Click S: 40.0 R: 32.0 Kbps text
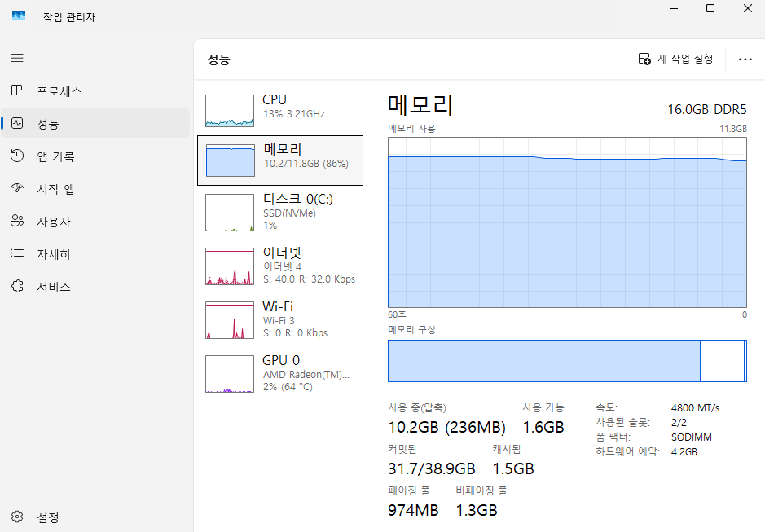The height and width of the screenshot is (532, 765). 310,279
